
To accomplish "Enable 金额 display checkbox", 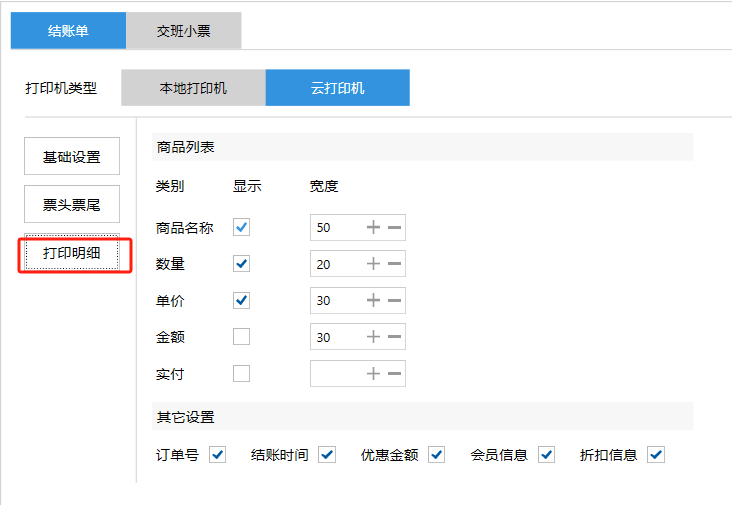I will click(x=241, y=337).
